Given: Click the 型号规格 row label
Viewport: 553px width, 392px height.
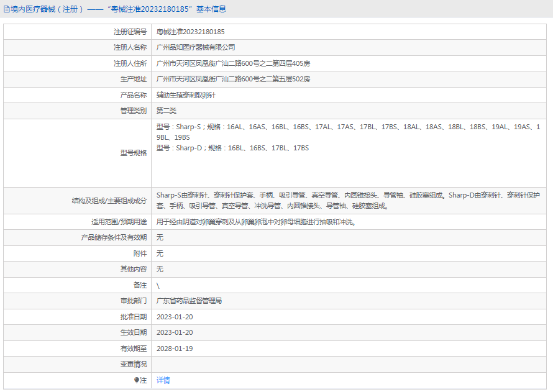Looking at the screenshot, I should (134, 153).
